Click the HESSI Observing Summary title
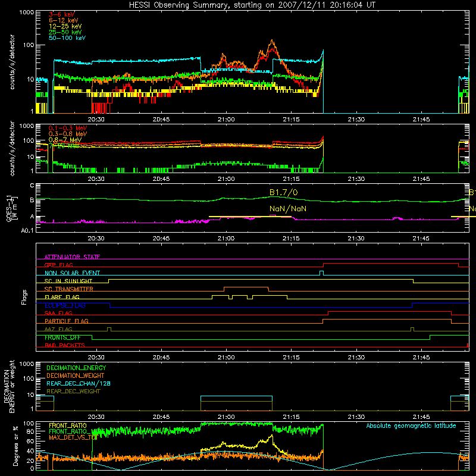Screen dimensions: 476x476 [252, 5]
